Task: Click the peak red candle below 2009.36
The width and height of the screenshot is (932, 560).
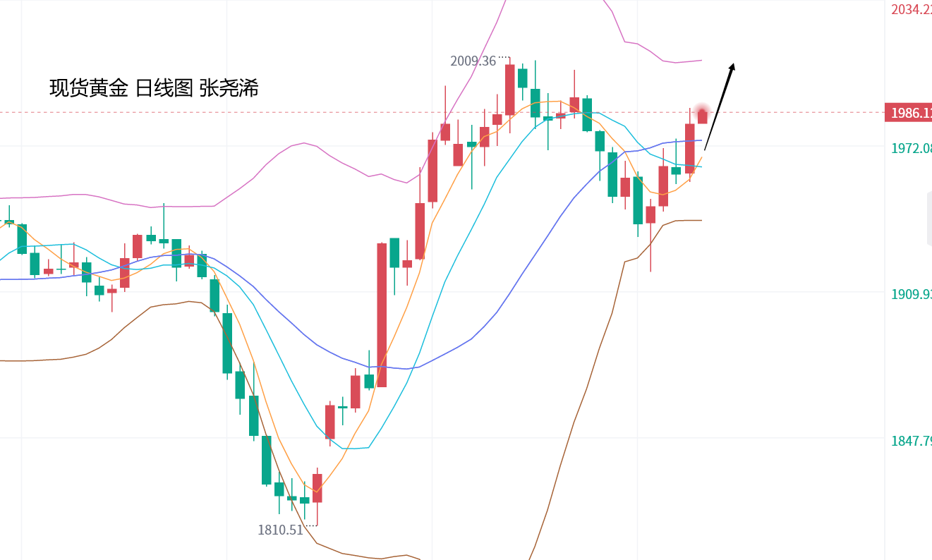Action: click(509, 90)
